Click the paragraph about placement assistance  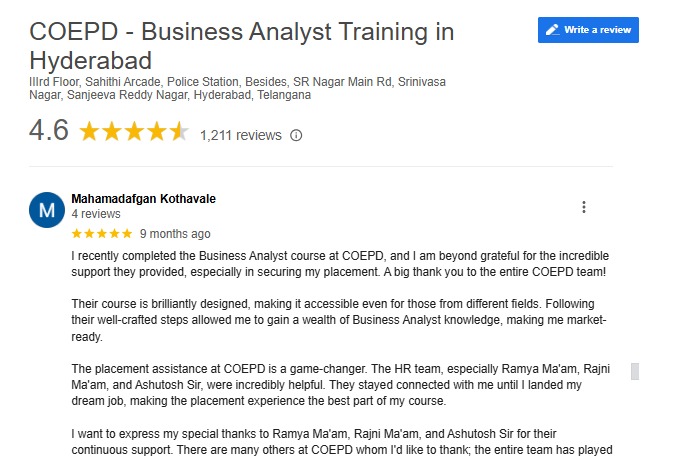340,385
